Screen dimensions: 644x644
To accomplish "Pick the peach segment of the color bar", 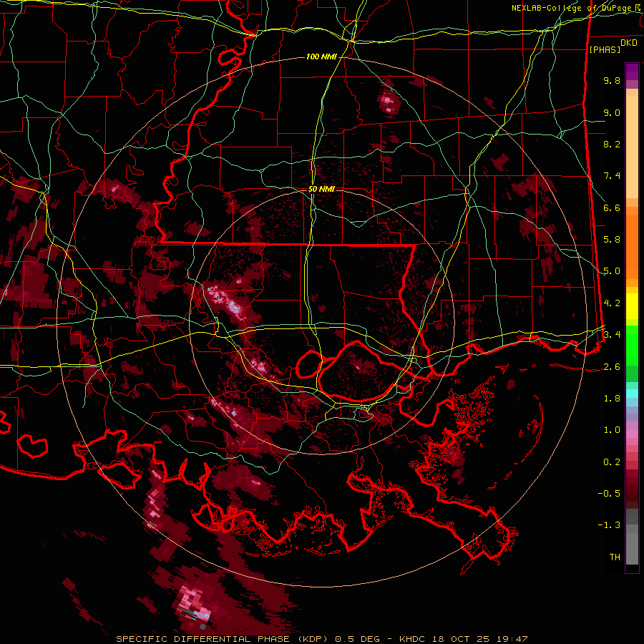I will (632, 148).
